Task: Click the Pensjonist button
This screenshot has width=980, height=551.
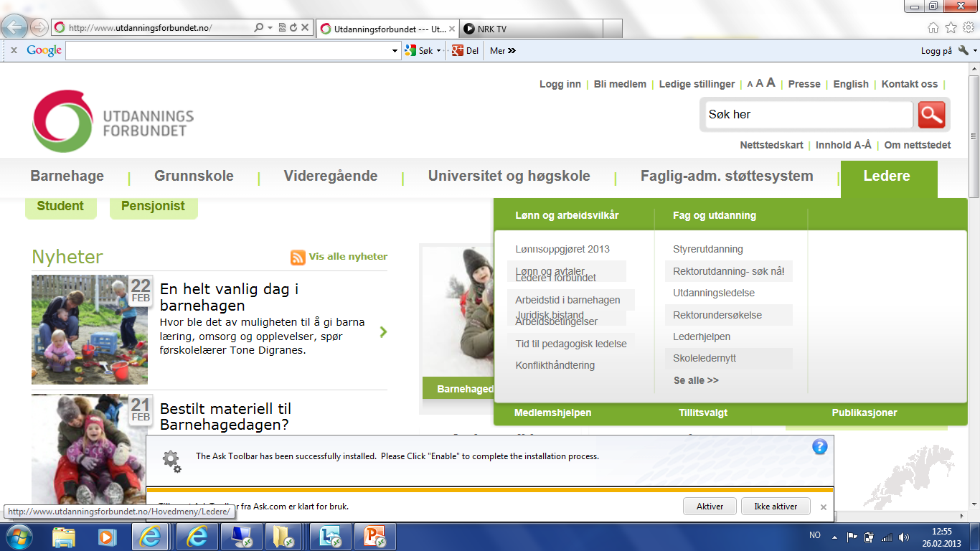Action: coord(153,207)
